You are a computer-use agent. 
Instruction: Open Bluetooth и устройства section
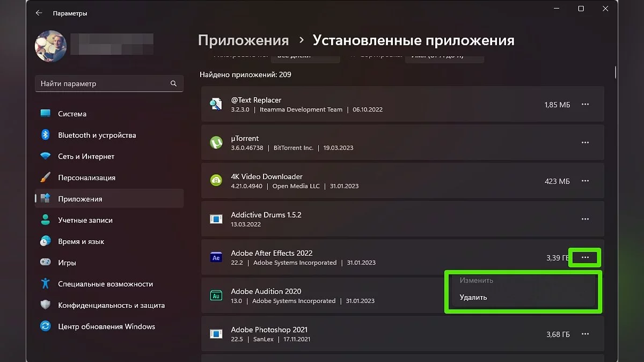[x=97, y=135]
